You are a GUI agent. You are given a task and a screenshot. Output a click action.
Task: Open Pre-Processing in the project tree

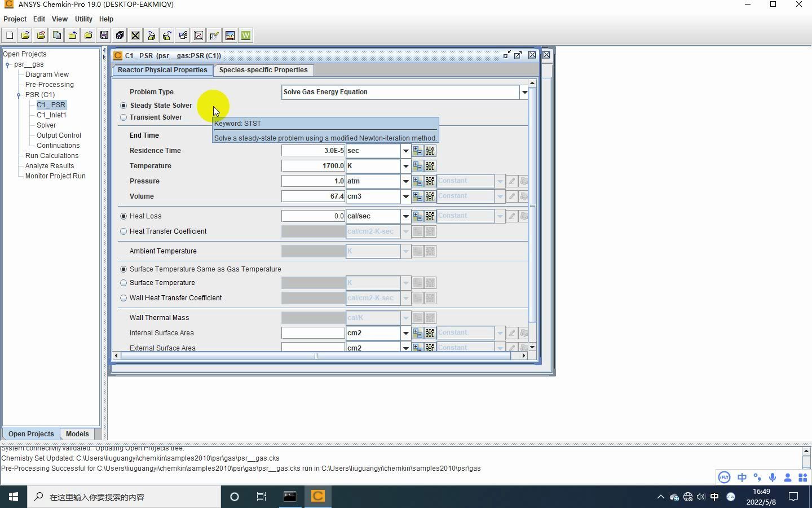coord(50,85)
